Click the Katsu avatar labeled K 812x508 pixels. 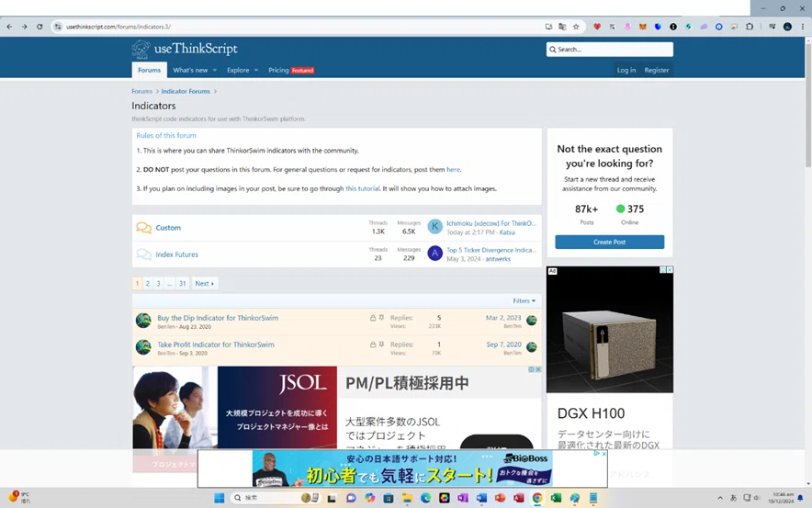tap(435, 226)
